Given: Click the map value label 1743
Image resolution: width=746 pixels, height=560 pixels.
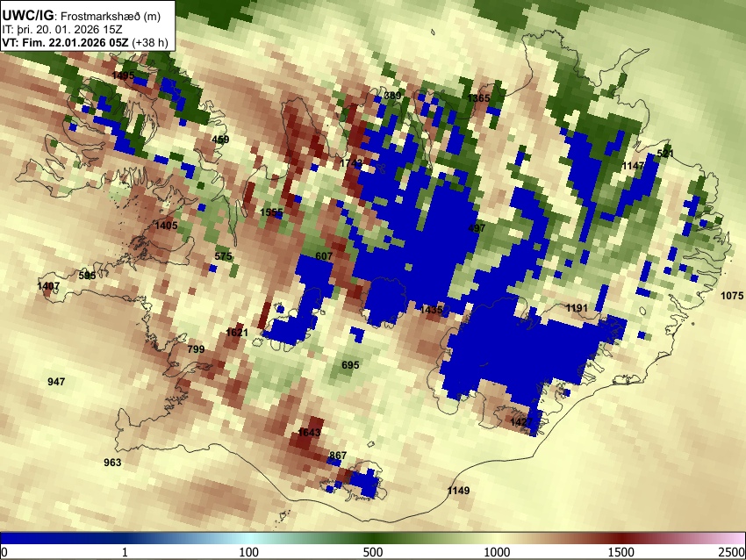Looking at the screenshot, I should coord(352,163).
